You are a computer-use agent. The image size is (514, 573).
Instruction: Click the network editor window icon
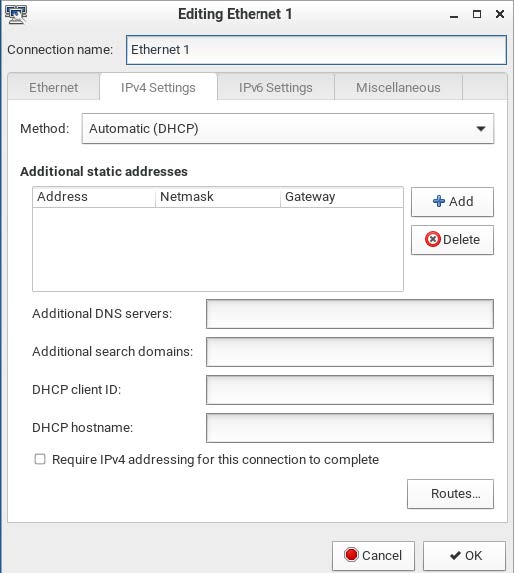16,14
